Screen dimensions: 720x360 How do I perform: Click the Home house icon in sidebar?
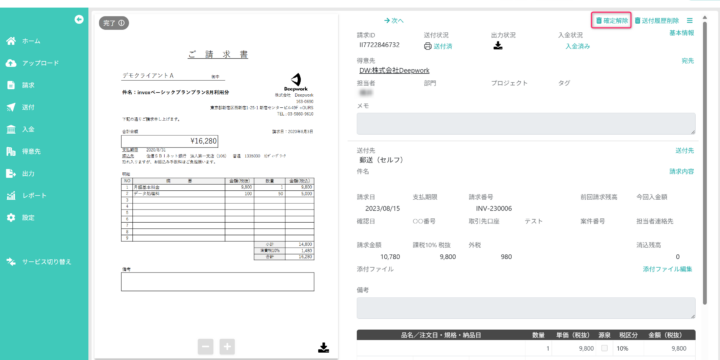click(x=11, y=41)
